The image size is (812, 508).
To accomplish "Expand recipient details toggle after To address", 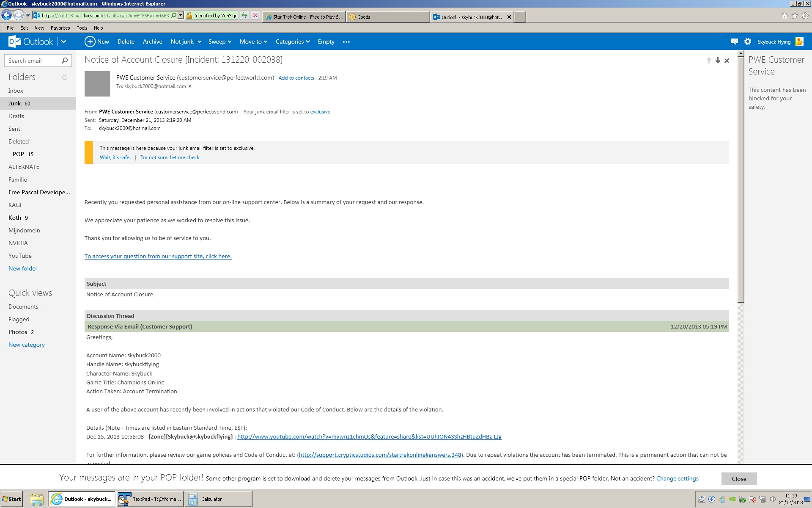I will (189, 86).
